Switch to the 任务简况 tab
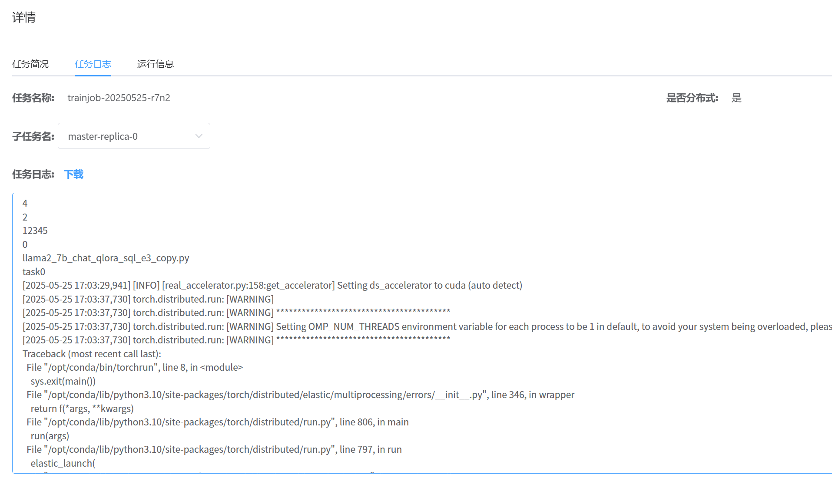The height and width of the screenshot is (504, 832). click(x=30, y=64)
